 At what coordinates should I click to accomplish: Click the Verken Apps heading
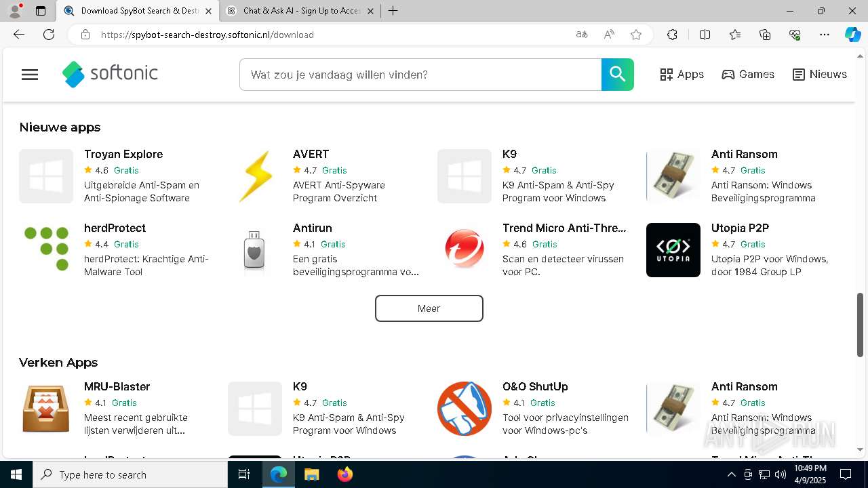tap(58, 362)
